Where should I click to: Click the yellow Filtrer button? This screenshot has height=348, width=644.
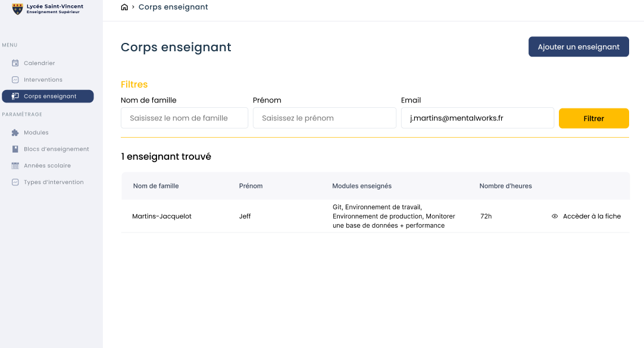[x=593, y=119]
